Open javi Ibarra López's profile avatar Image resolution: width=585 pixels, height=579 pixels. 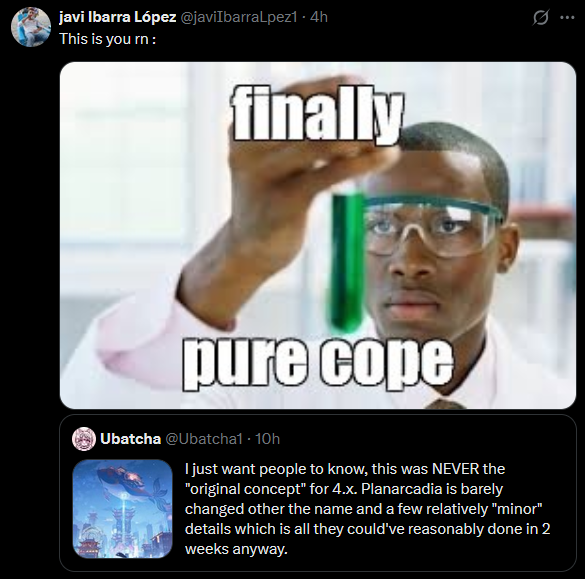31,26
